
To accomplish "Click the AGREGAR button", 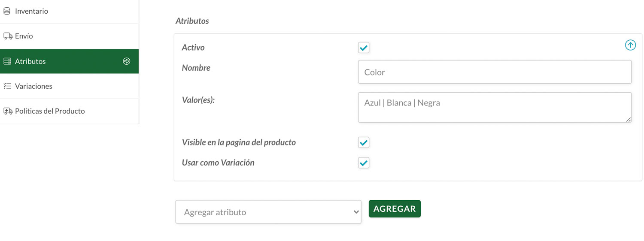I will pyautogui.click(x=395, y=209).
